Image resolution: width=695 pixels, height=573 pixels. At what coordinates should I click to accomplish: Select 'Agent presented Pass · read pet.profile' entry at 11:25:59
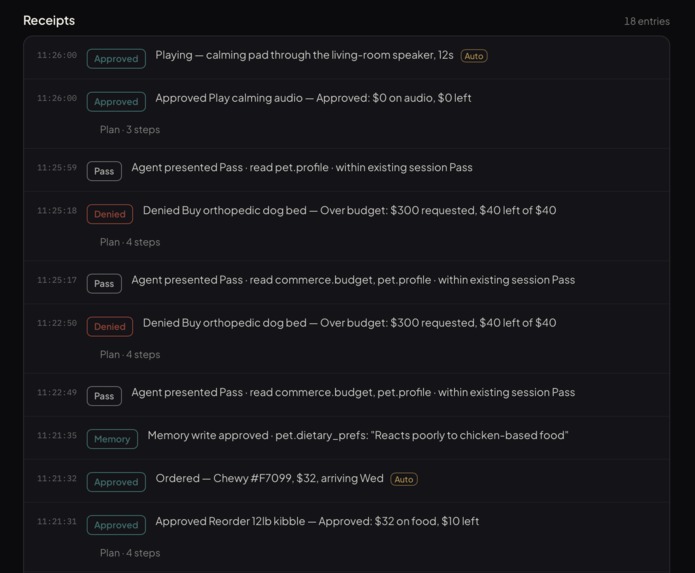coord(302,168)
